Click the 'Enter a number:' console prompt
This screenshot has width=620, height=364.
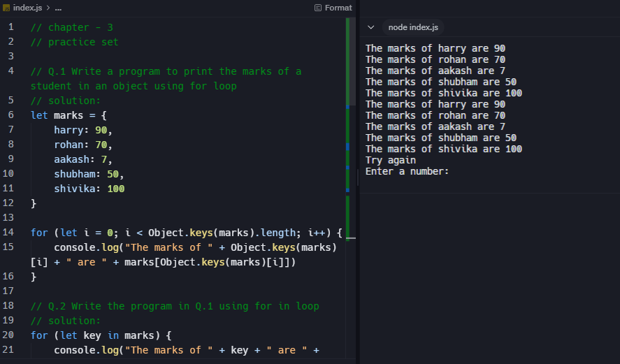[x=408, y=171]
